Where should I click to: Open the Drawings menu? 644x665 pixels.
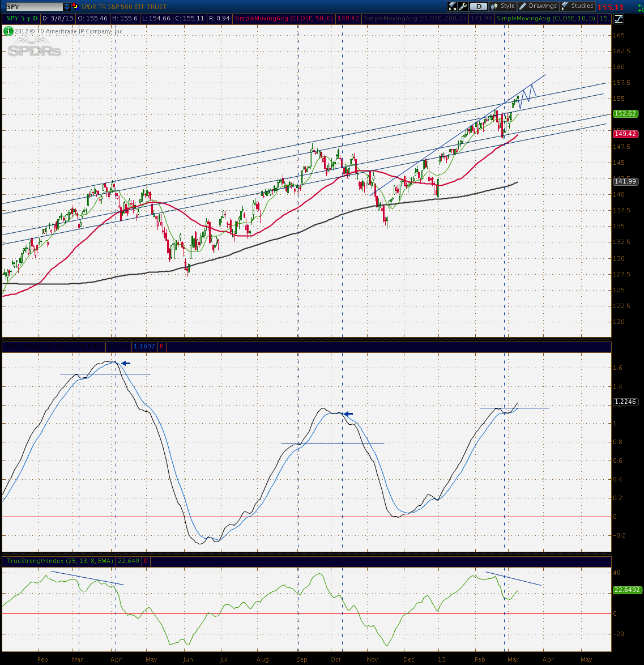coord(538,6)
